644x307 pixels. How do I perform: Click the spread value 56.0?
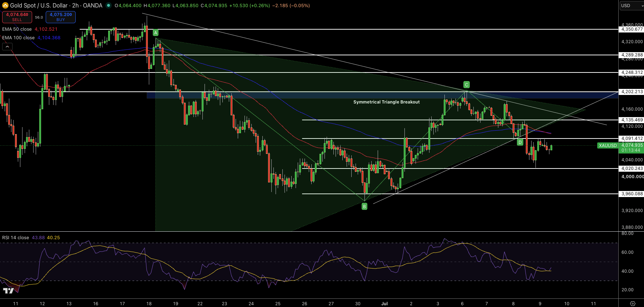39,17
